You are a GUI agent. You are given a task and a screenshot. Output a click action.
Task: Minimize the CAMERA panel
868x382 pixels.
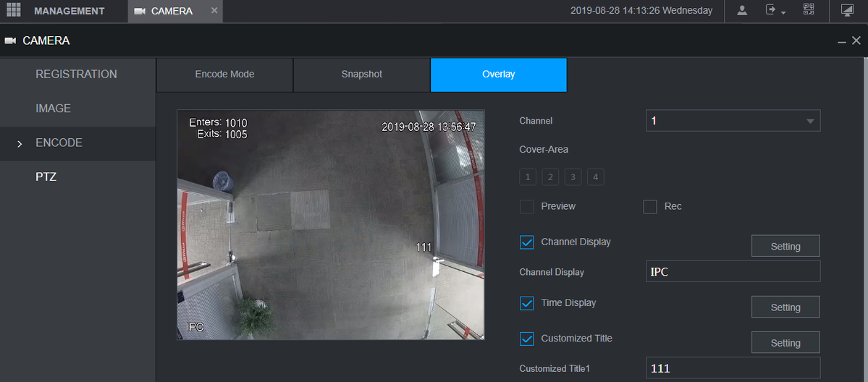[842, 41]
